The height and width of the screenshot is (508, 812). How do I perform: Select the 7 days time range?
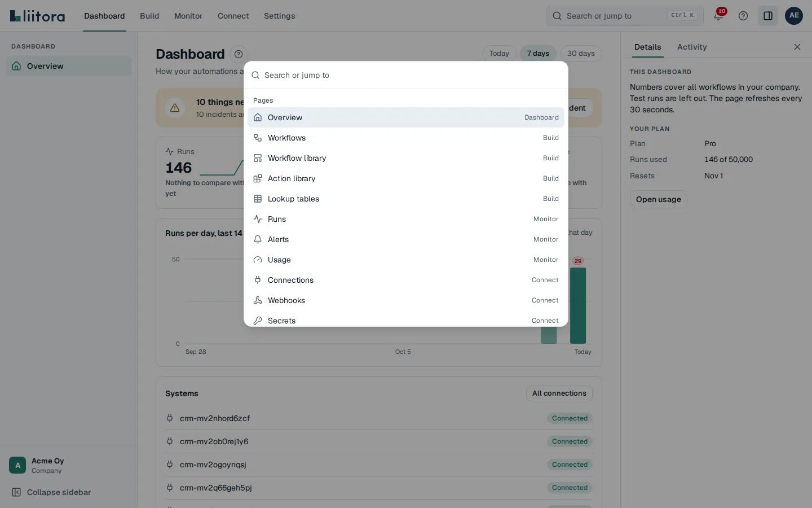pyautogui.click(x=538, y=54)
